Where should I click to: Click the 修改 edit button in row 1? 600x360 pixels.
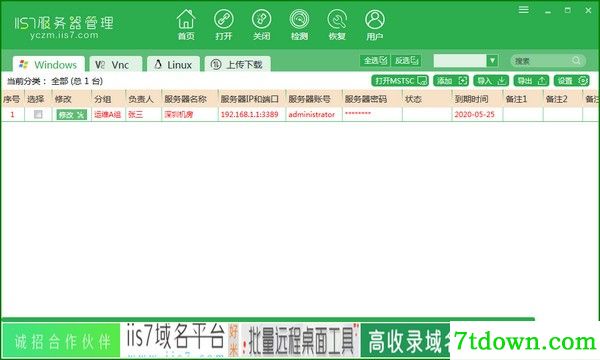click(72, 114)
